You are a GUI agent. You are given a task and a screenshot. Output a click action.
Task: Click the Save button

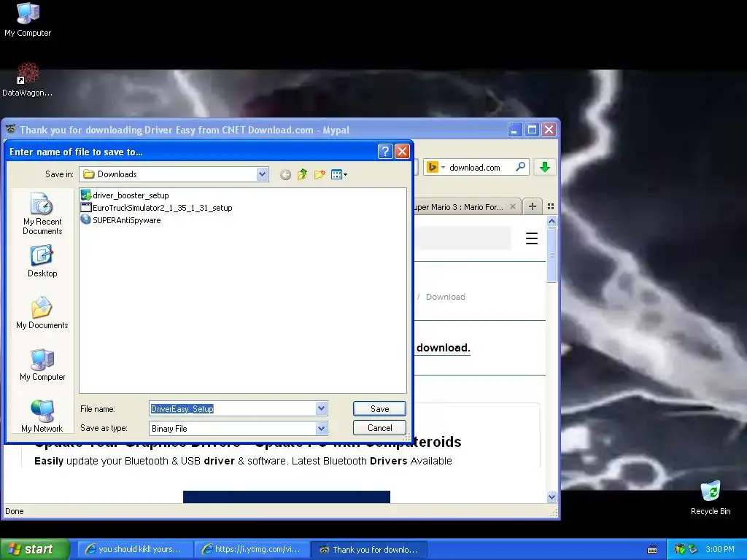click(x=379, y=408)
